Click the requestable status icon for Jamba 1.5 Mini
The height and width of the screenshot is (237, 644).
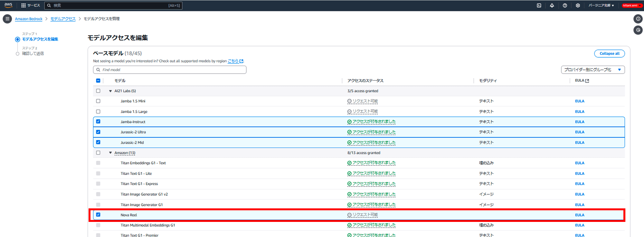[x=349, y=101]
